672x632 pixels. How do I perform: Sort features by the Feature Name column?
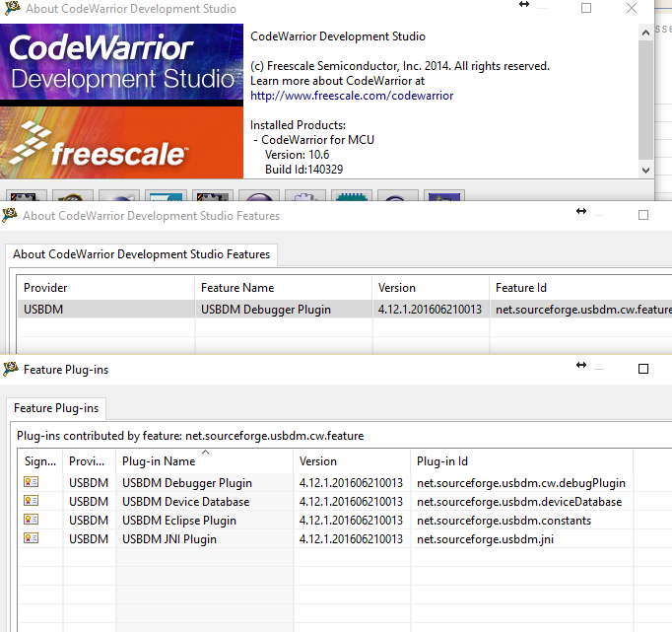point(284,288)
